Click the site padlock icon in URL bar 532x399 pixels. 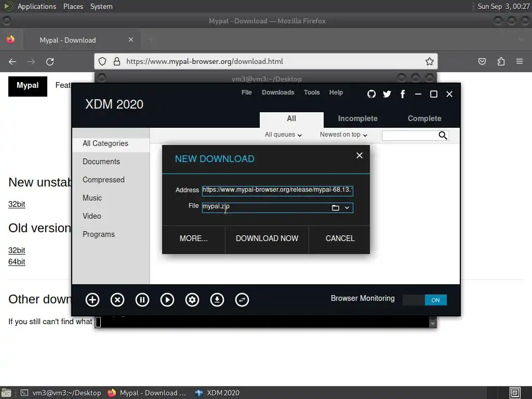coord(117,61)
